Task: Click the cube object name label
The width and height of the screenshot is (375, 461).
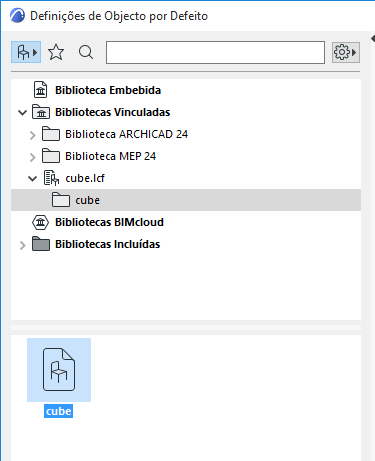Action: 58,411
